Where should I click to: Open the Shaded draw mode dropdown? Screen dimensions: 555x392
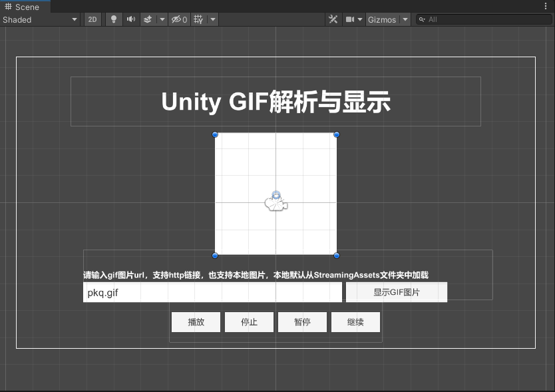pos(40,19)
